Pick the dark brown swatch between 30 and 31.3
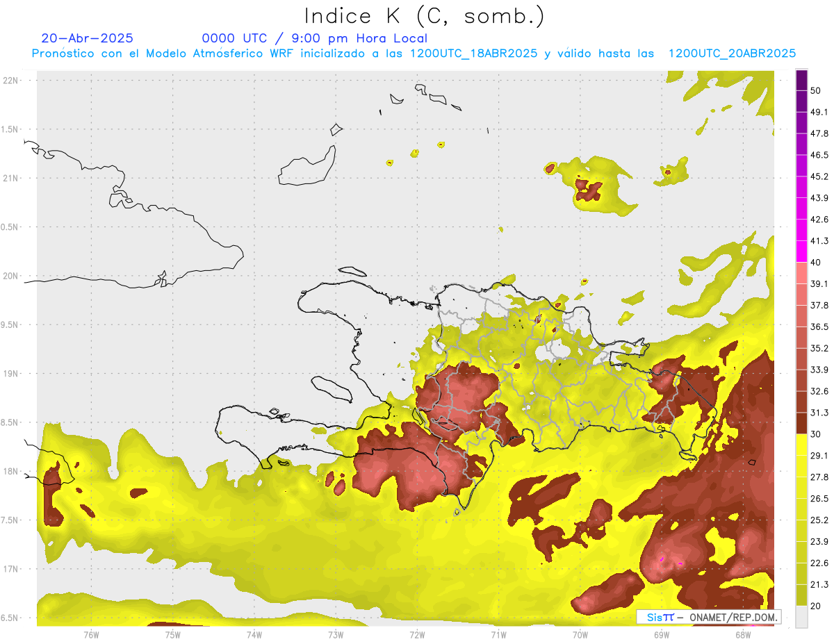 [x=801, y=423]
